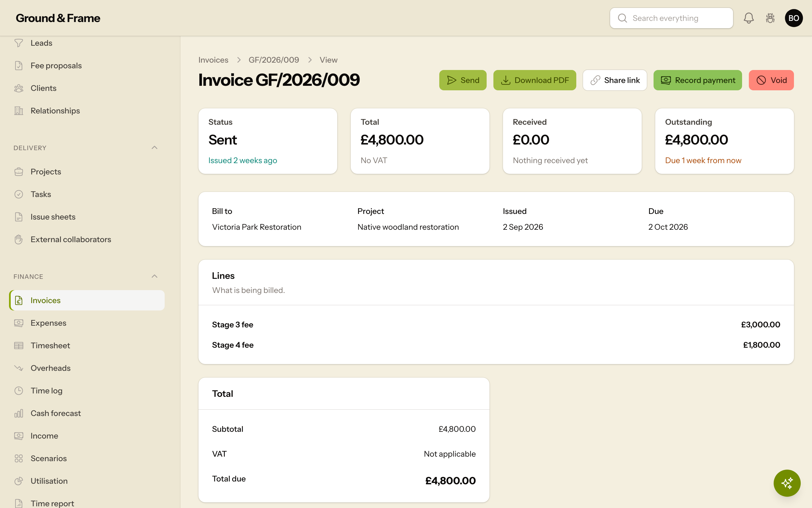This screenshot has height=508, width=812.
Task: Click the Relationships building icon
Action: 19,111
